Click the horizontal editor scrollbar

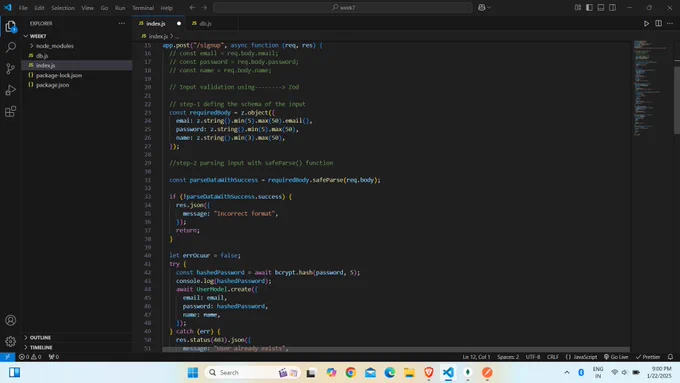tap(396, 349)
